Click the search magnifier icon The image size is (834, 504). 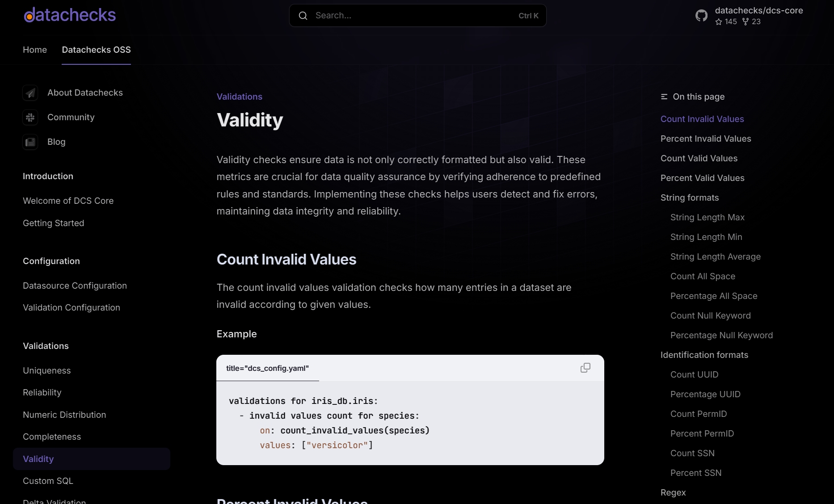click(x=303, y=16)
